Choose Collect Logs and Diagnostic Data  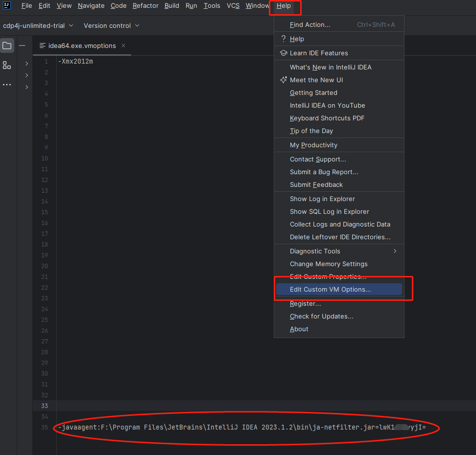(x=339, y=225)
